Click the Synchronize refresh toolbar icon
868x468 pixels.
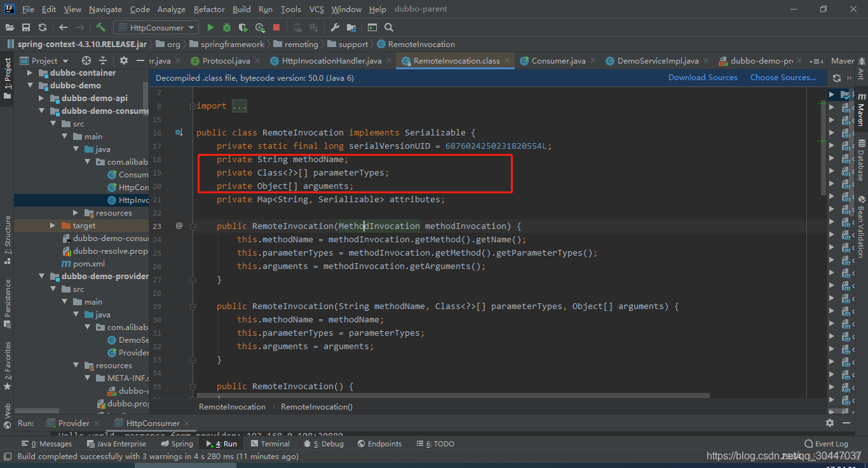pyautogui.click(x=42, y=27)
